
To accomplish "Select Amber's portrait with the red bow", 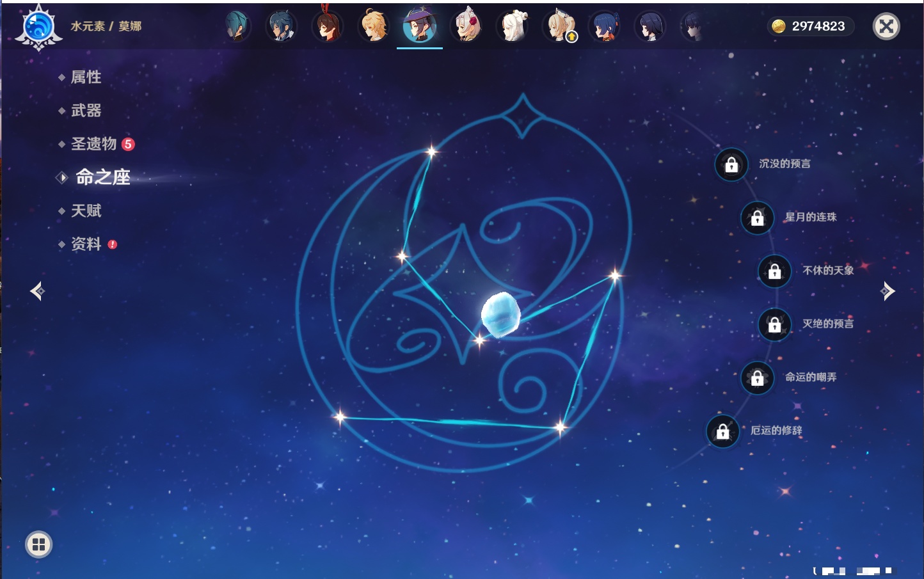I will tap(328, 26).
